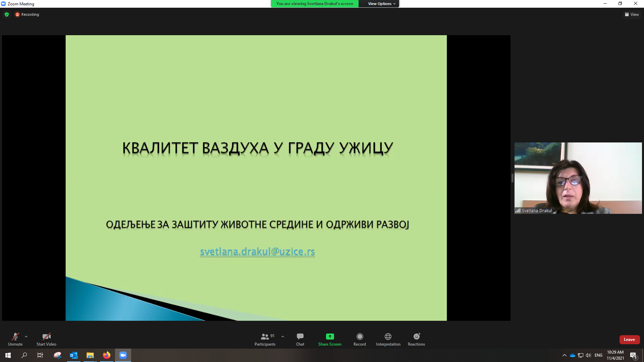
Task: Click the OneDrive tray icon
Action: (573, 355)
